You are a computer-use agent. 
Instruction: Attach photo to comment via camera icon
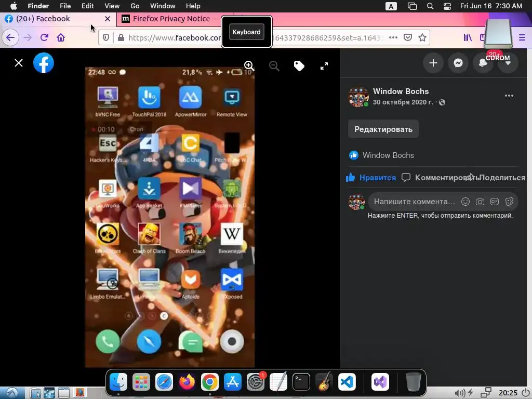(480, 202)
